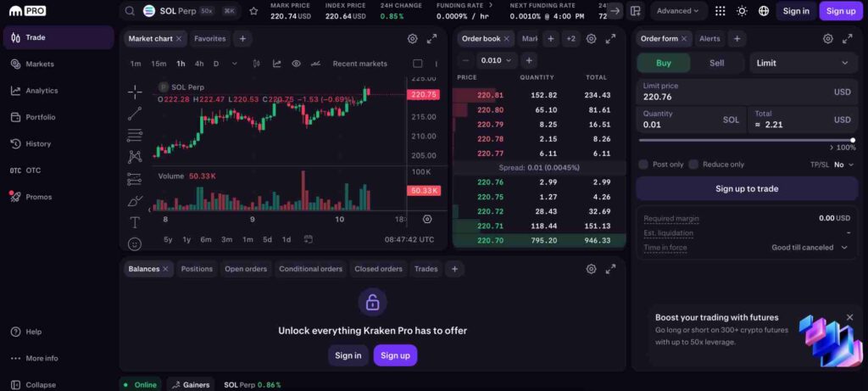Image resolution: width=868 pixels, height=391 pixels.
Task: Select the forecasting and measurement tool
Action: 135,179
